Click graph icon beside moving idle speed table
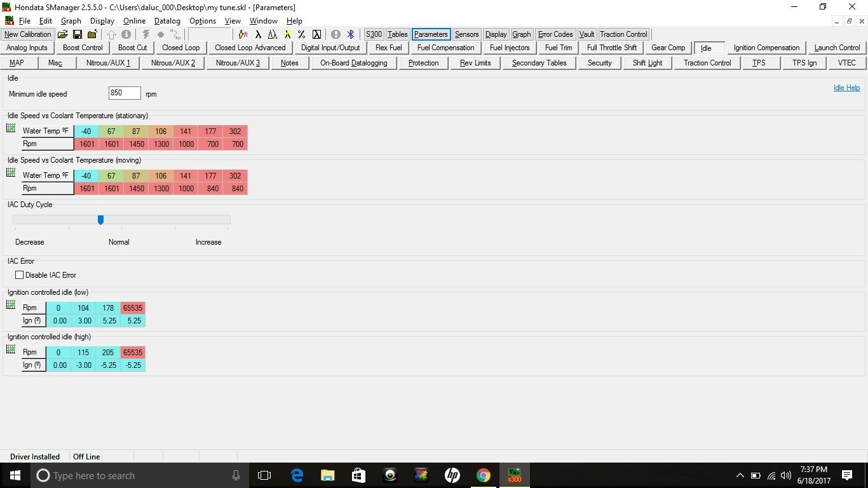The width and height of the screenshot is (868, 488). pyautogui.click(x=11, y=173)
